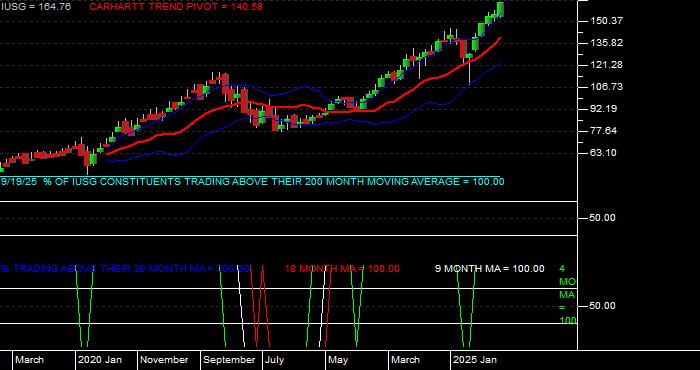The width and height of the screenshot is (700, 370).
Task: Select the March label just before 2020 Jan
Action: click(x=29, y=360)
